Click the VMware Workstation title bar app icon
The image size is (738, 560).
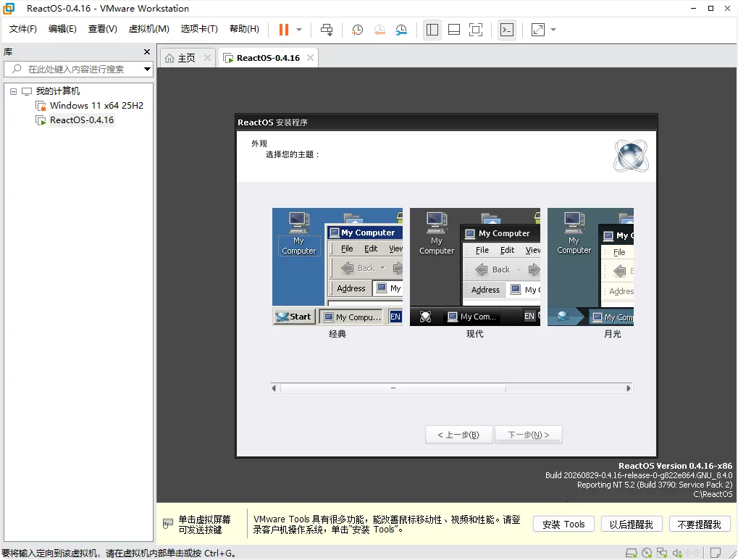coord(9,8)
